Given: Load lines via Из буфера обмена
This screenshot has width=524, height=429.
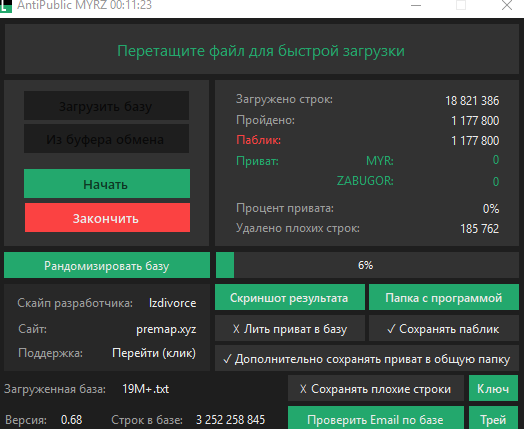Looking at the screenshot, I should coord(106,139).
